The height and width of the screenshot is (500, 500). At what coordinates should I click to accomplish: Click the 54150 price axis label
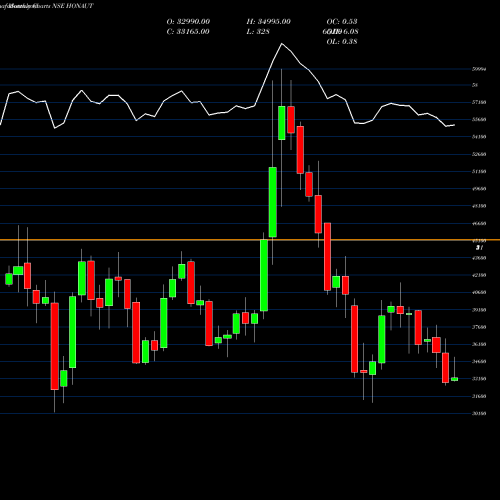tap(479, 137)
